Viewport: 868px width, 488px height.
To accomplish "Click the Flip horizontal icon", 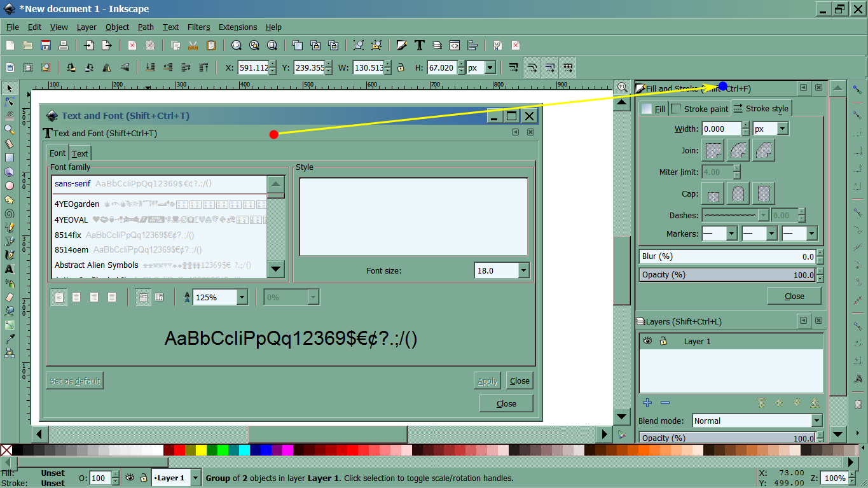I will 107,67.
